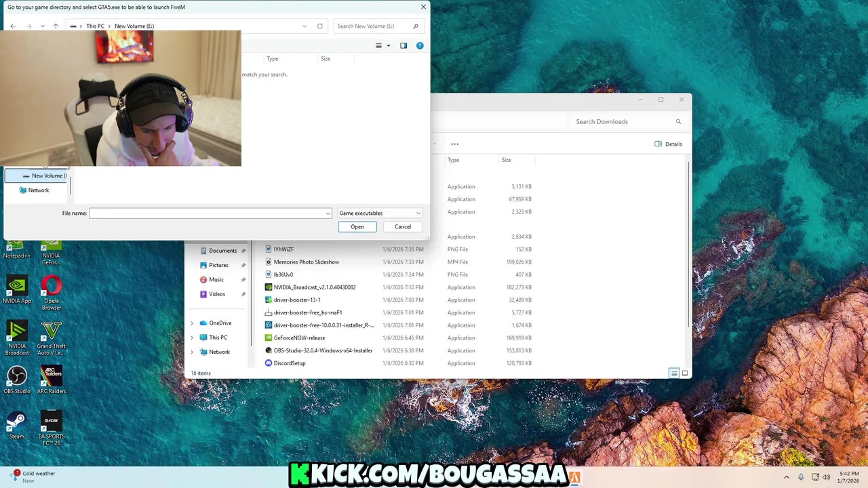Focus Search Downloads box in Explorer

click(627, 121)
